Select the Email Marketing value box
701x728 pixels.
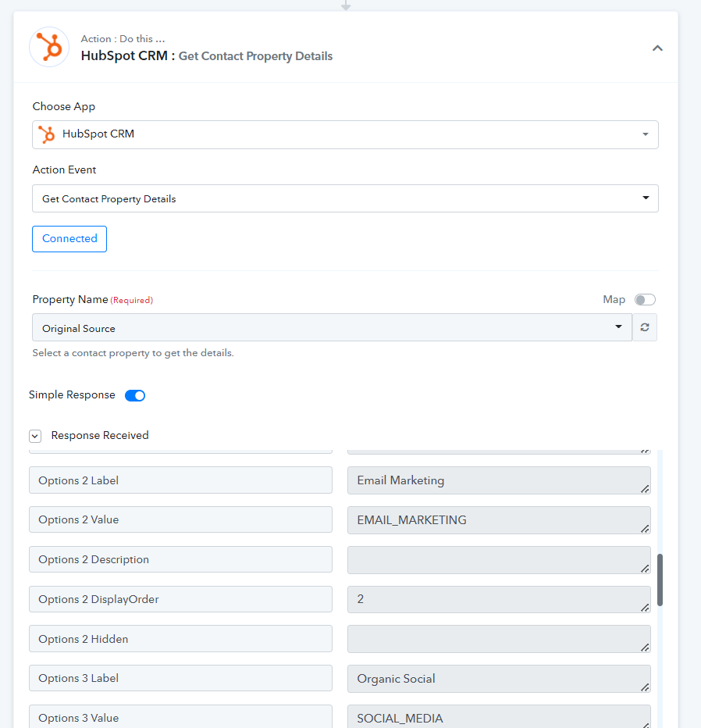click(x=499, y=480)
